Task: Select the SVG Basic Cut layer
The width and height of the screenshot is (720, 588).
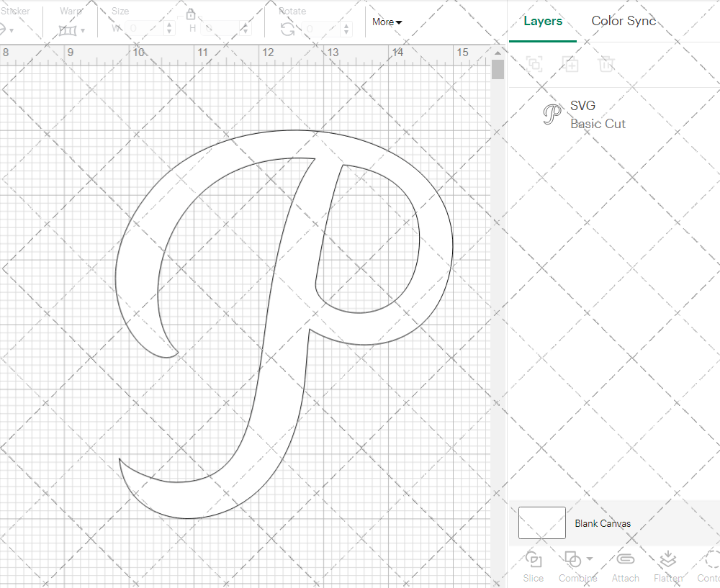Action: [614, 114]
